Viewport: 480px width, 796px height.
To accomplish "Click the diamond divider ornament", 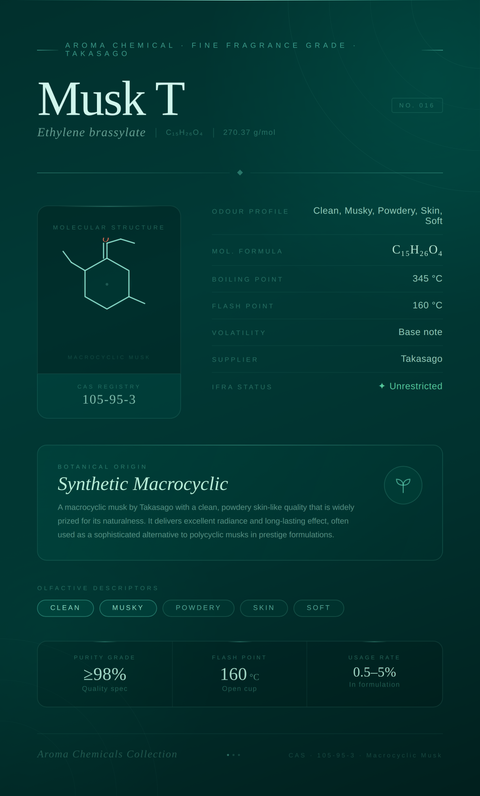I will click(x=240, y=173).
